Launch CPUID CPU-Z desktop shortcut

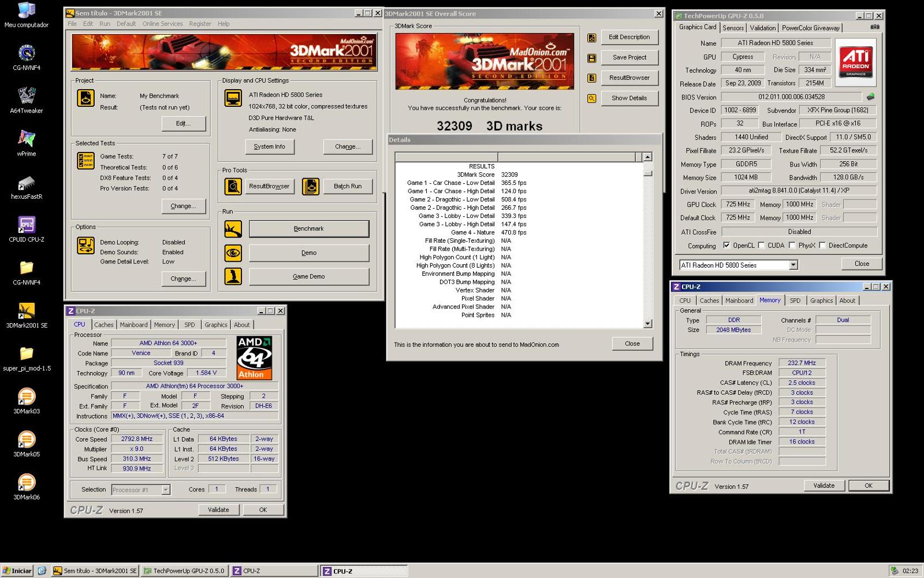27,229
